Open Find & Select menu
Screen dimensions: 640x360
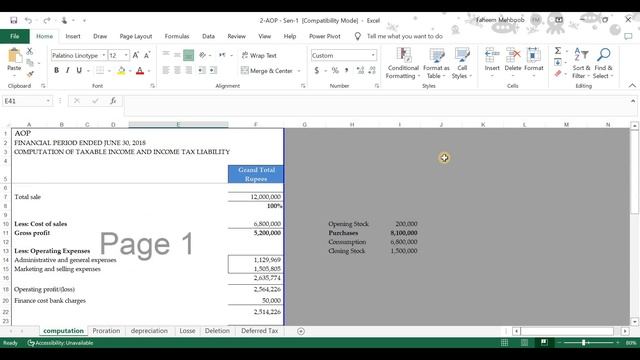tap(603, 63)
